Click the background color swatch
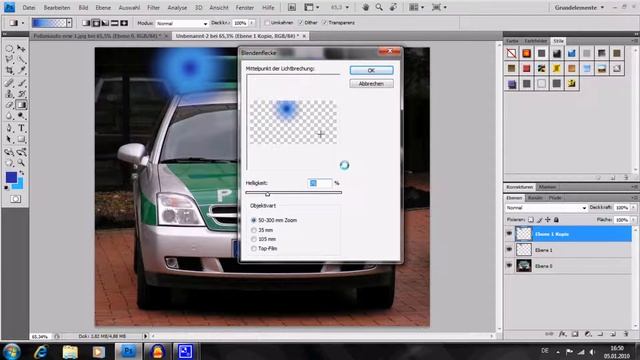Screen dimensions: 640x360 pyautogui.click(x=18, y=184)
